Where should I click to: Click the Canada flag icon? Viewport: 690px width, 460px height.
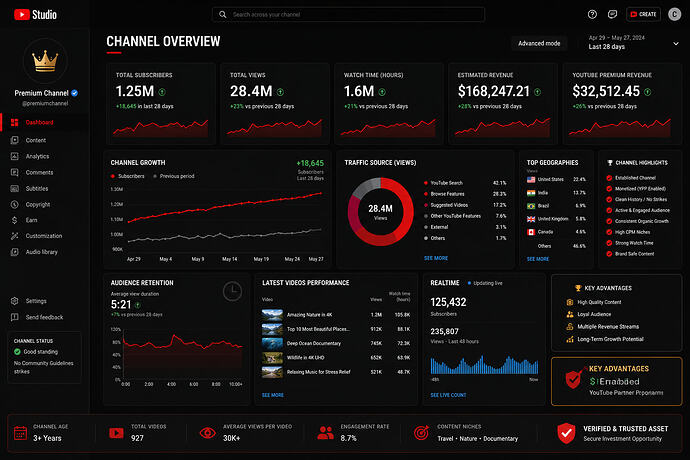(x=531, y=232)
